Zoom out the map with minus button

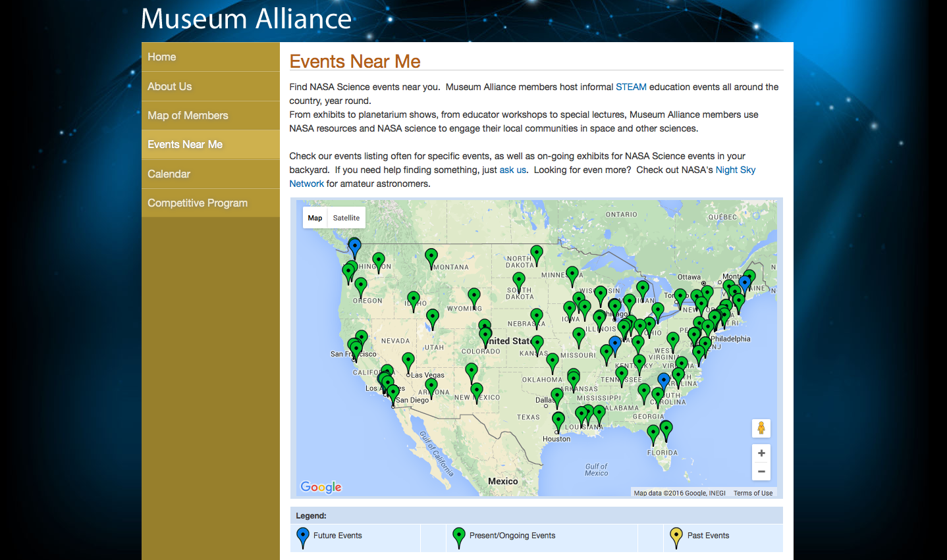coord(761,471)
